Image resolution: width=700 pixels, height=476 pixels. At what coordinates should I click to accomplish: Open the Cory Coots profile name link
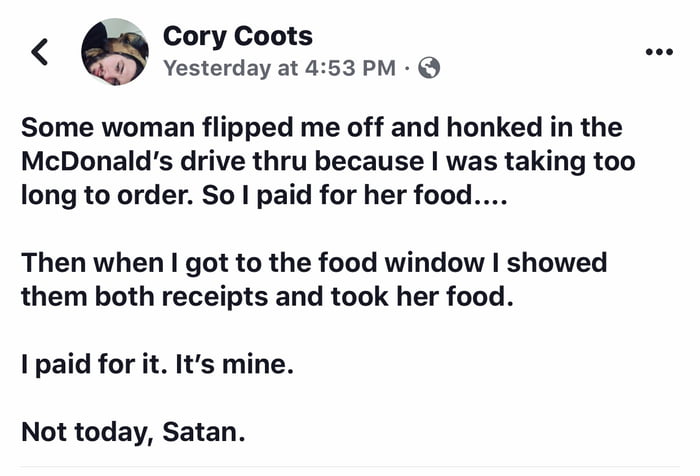[x=237, y=37]
